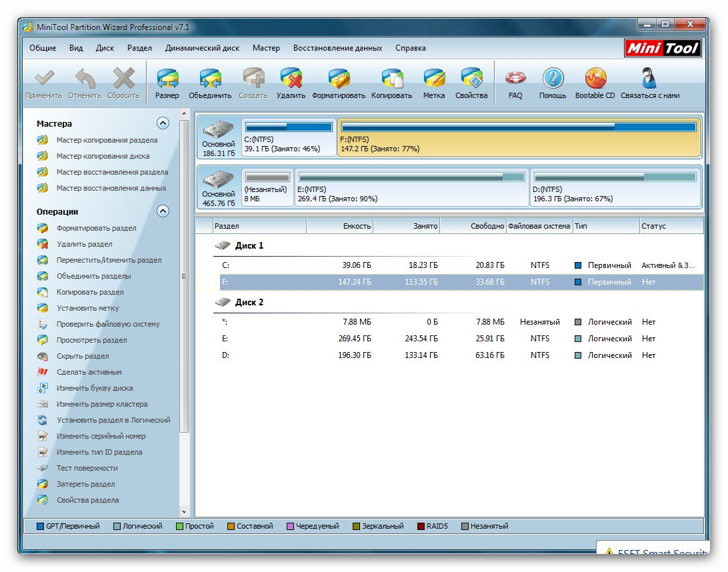
Task: Click Мастер копирования диска link
Action: coord(103,156)
